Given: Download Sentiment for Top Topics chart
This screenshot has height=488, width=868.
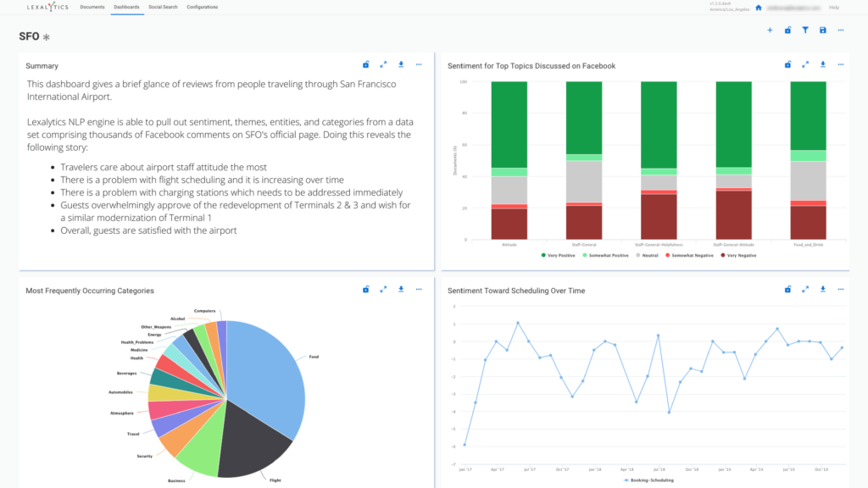Looking at the screenshot, I should click(x=823, y=64).
